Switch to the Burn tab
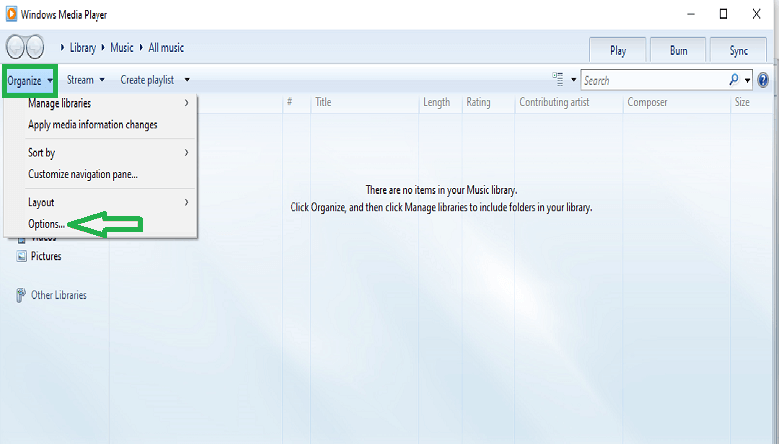This screenshot has width=779, height=444. [x=678, y=50]
